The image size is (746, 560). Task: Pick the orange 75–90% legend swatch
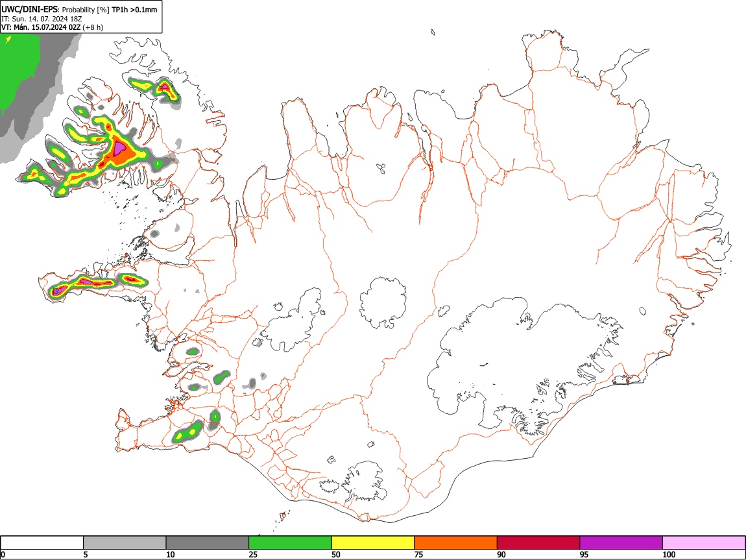pyautogui.click(x=456, y=543)
